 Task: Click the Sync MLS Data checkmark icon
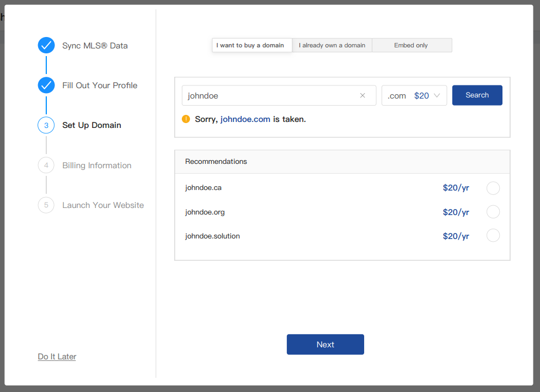click(x=46, y=45)
